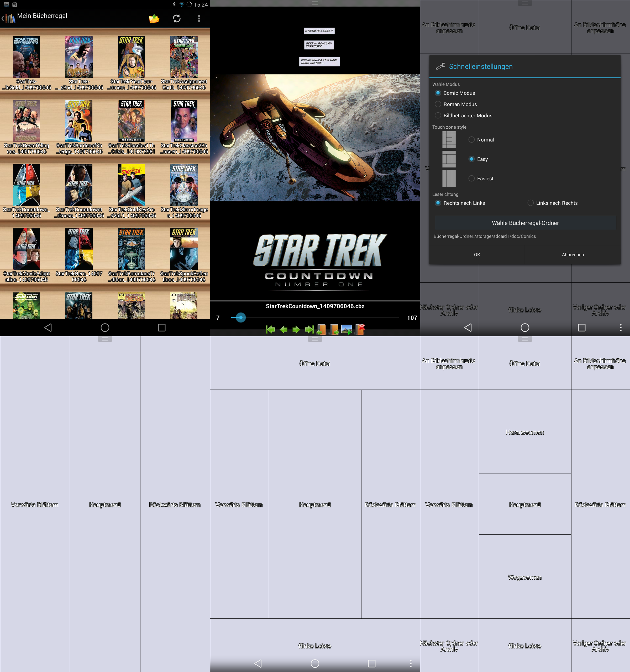
Task: Tap the Wegzoomen touch zone
Action: [525, 577]
